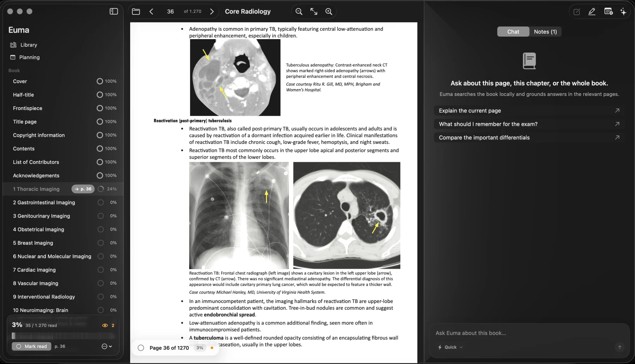Click the Mark read button
The height and width of the screenshot is (364, 635).
31,346
